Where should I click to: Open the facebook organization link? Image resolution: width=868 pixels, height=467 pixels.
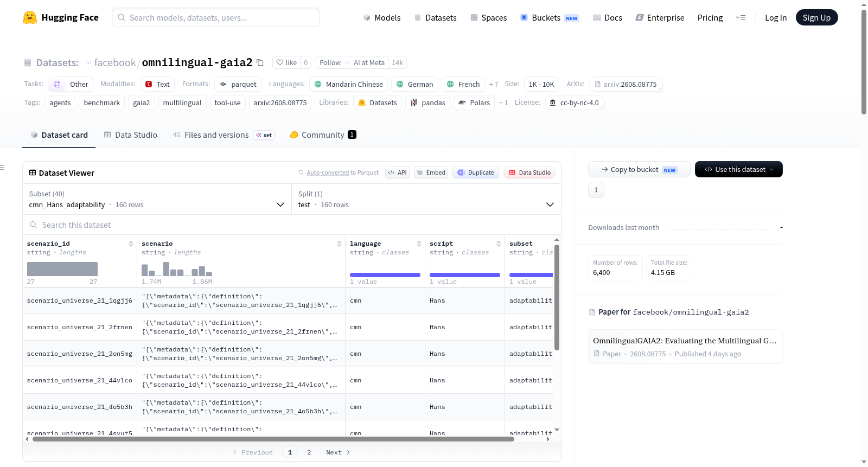coord(115,62)
